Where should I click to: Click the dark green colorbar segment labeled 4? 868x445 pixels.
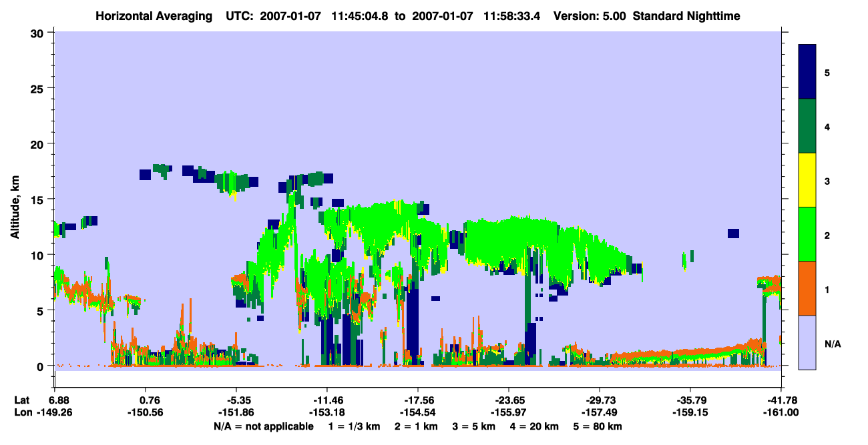pyautogui.click(x=807, y=125)
